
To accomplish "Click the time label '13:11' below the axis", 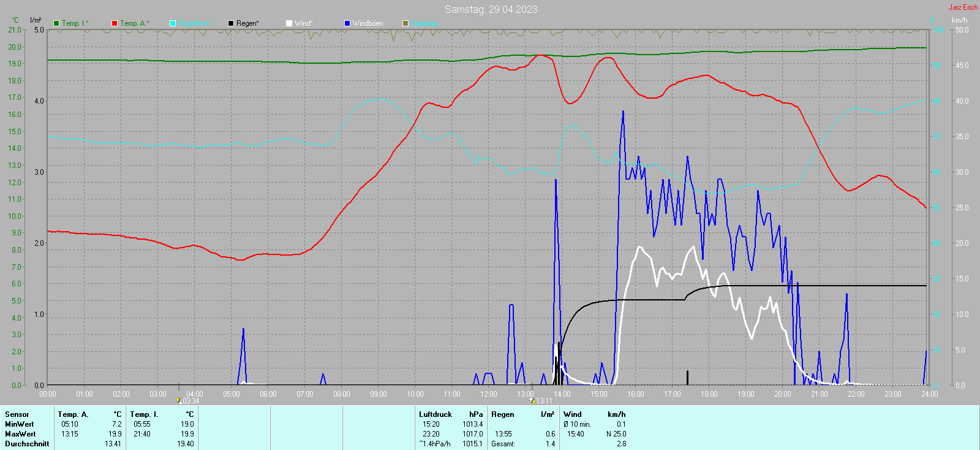I will tap(544, 401).
